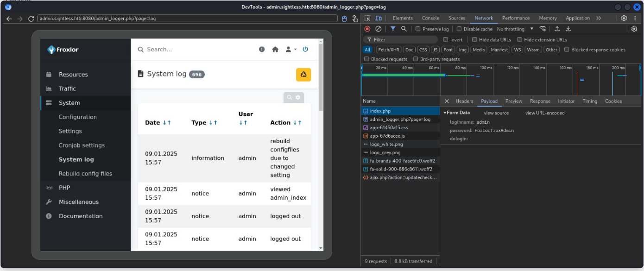Open the Response tab
The width and height of the screenshot is (644, 271).
[x=540, y=101]
